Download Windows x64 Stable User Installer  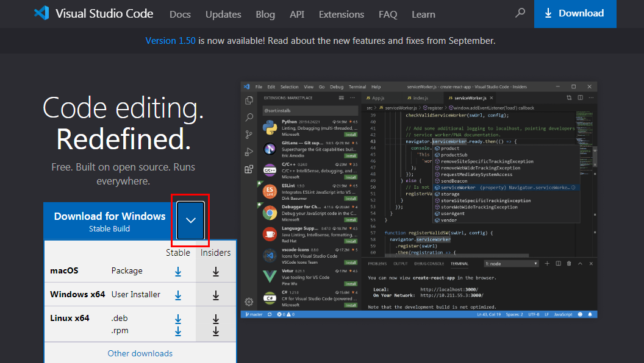[x=178, y=295]
